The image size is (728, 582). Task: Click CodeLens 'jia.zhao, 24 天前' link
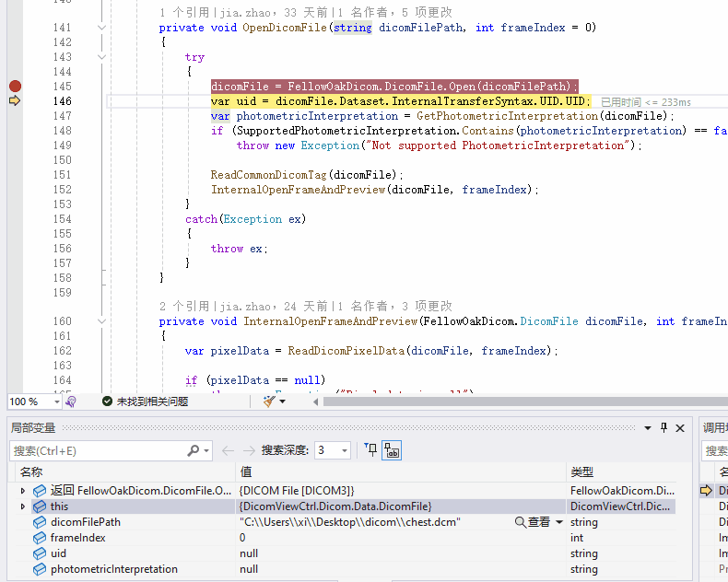[x=274, y=307]
